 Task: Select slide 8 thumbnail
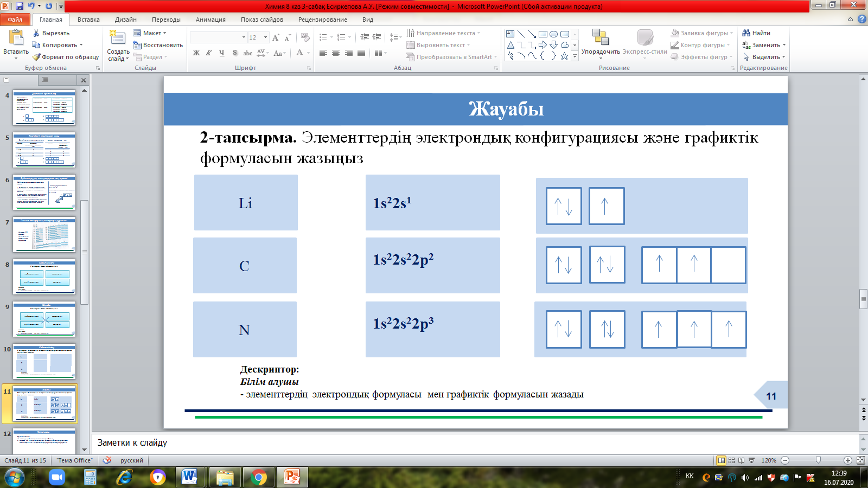44,277
